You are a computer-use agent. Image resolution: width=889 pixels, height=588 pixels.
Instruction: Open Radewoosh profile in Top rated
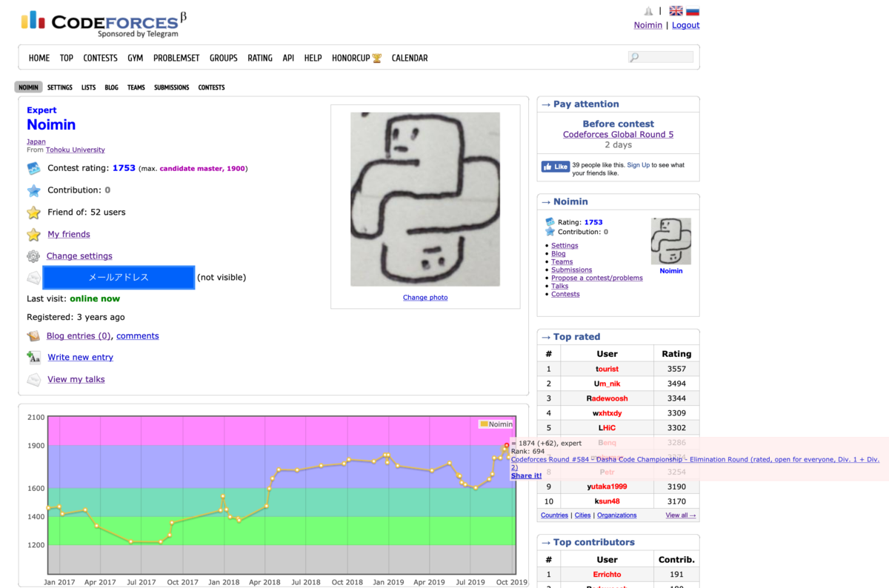607,398
